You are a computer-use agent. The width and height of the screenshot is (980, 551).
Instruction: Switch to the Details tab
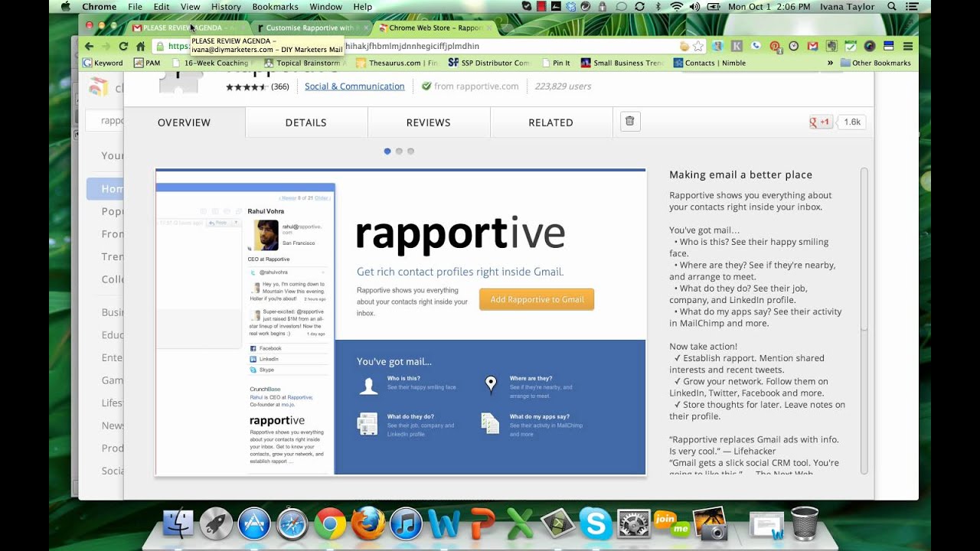pyautogui.click(x=306, y=122)
